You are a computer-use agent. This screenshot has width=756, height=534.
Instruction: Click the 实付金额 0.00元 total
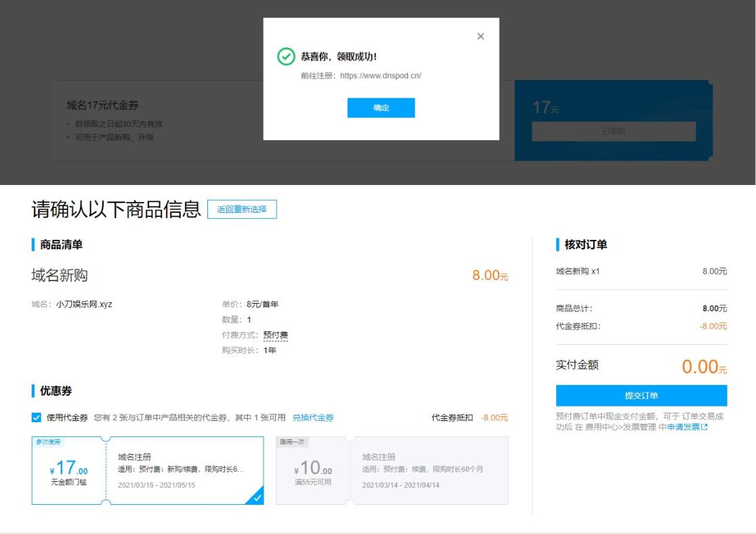[x=704, y=367]
